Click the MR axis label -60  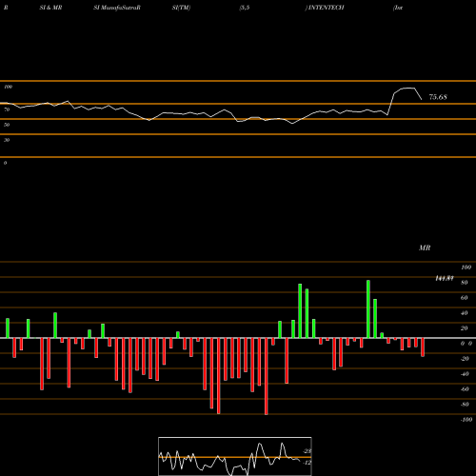(465, 389)
